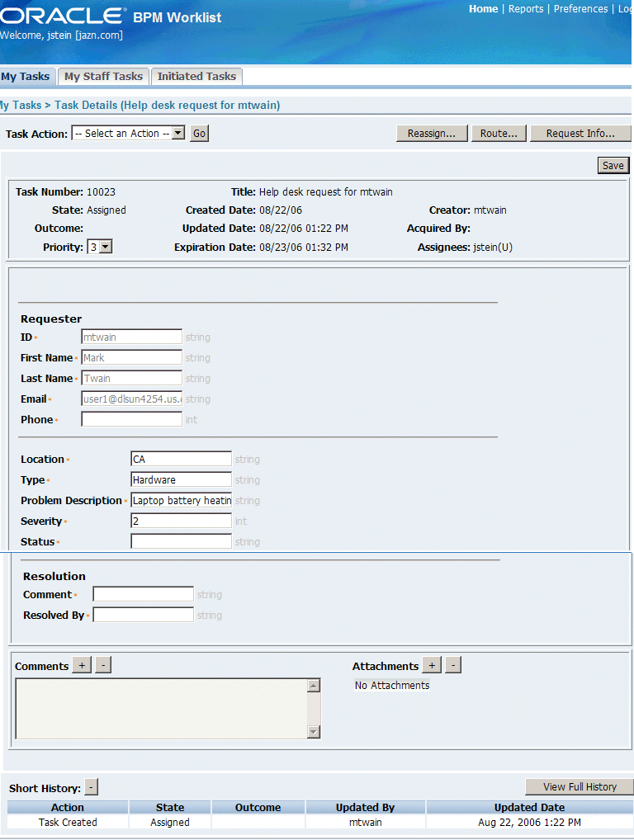Screen dimensions: 634x840
Task: Click the Resolution Comment field
Action: [x=143, y=595]
